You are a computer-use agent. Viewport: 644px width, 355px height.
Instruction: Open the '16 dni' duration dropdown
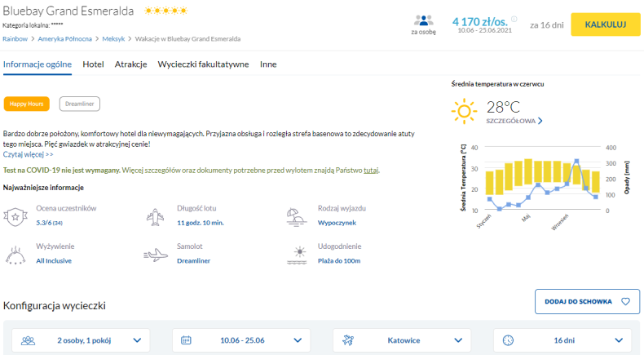[562, 340]
